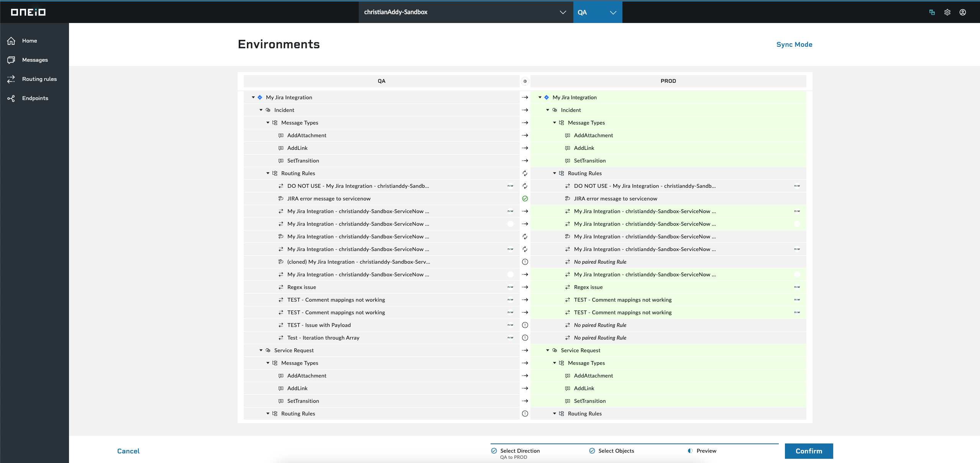
Task: Select PROD row JIRA error message to servicenow
Action: point(668,199)
